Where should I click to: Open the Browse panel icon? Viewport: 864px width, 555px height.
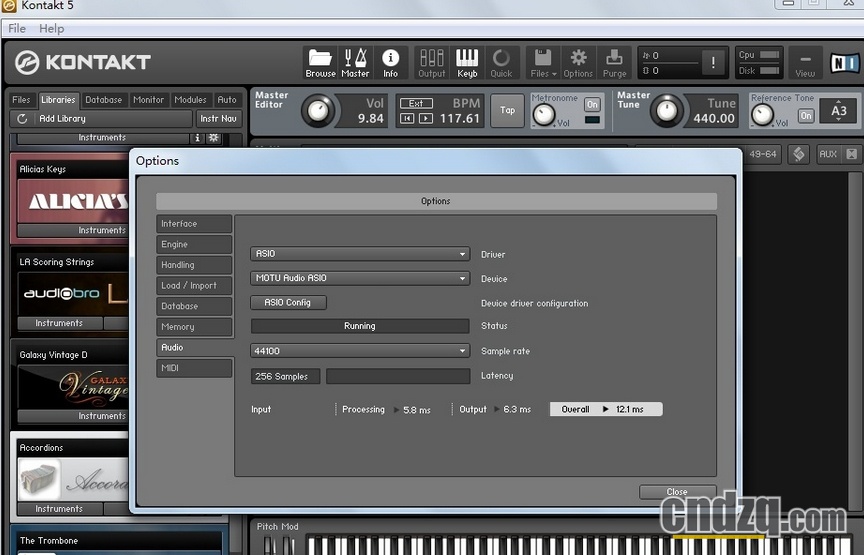320,63
